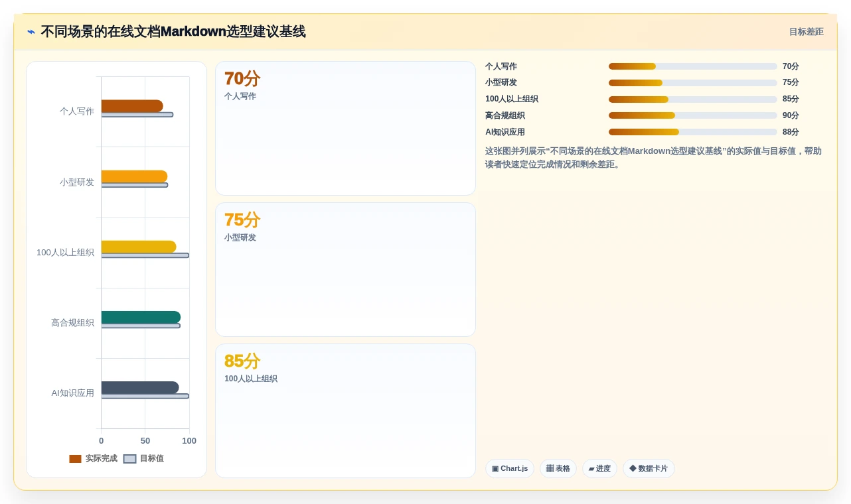Select the Chart.js tag chip
851x504 pixels.
[510, 468]
